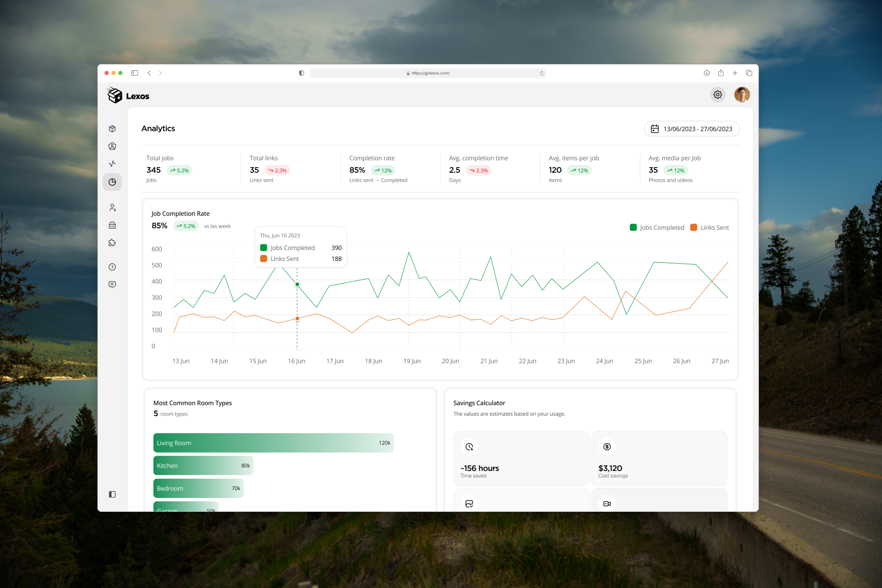
Task: Open the chat feedback sidebar icon
Action: pos(112,284)
